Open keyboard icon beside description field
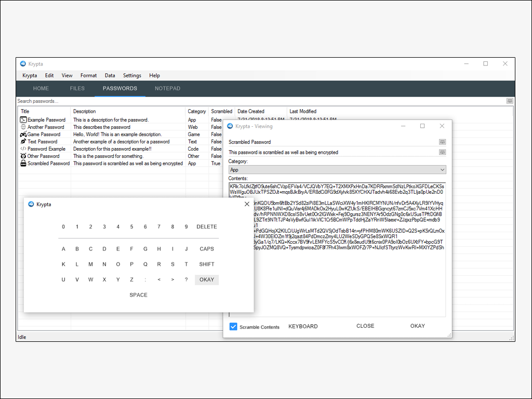 coord(442,152)
